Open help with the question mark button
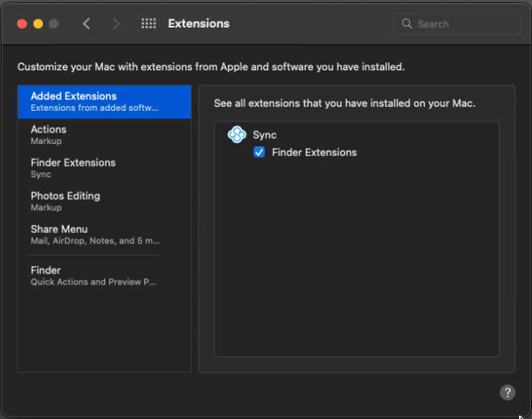The height and width of the screenshot is (419, 532). click(x=507, y=392)
